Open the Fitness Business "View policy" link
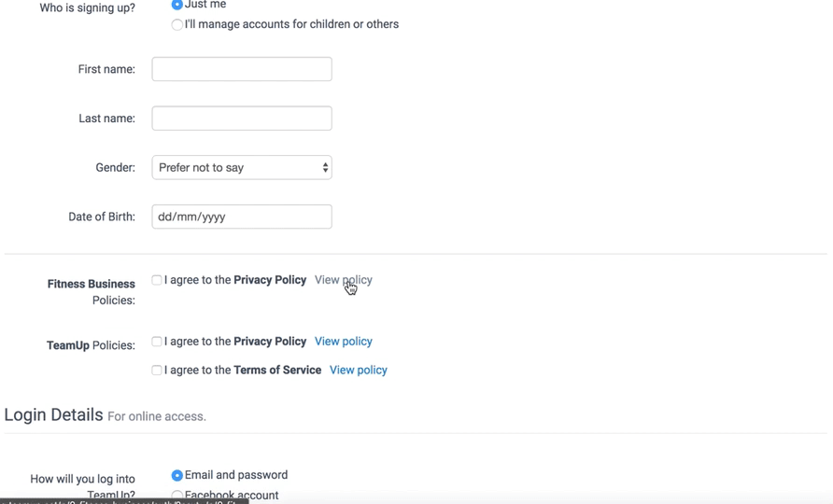833x504 pixels. 343,280
